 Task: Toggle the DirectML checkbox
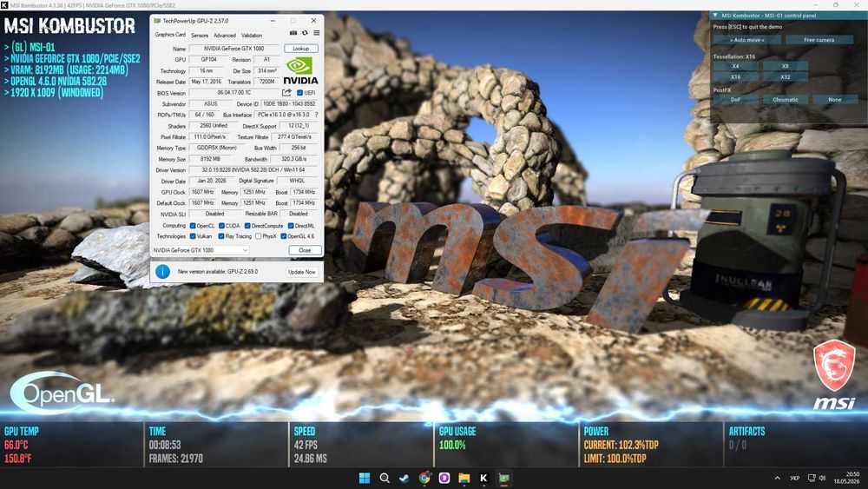pos(291,226)
